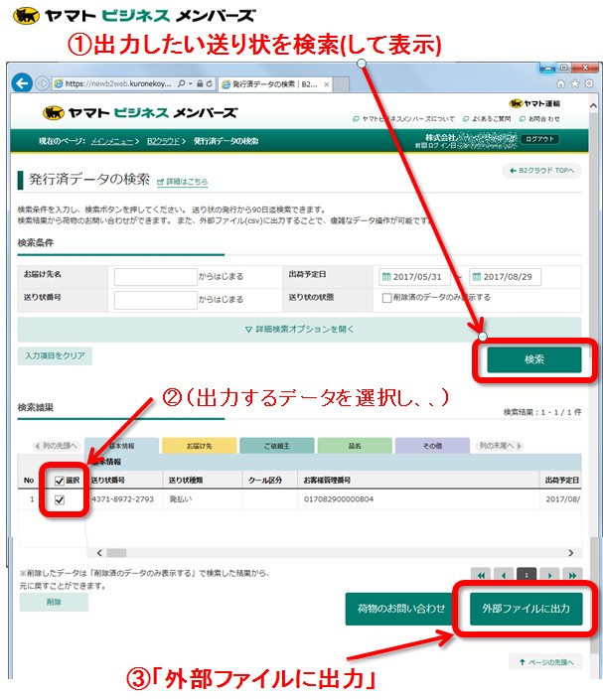Click the 2017/08/29 date field
The height and width of the screenshot is (700, 603).
pos(506,277)
